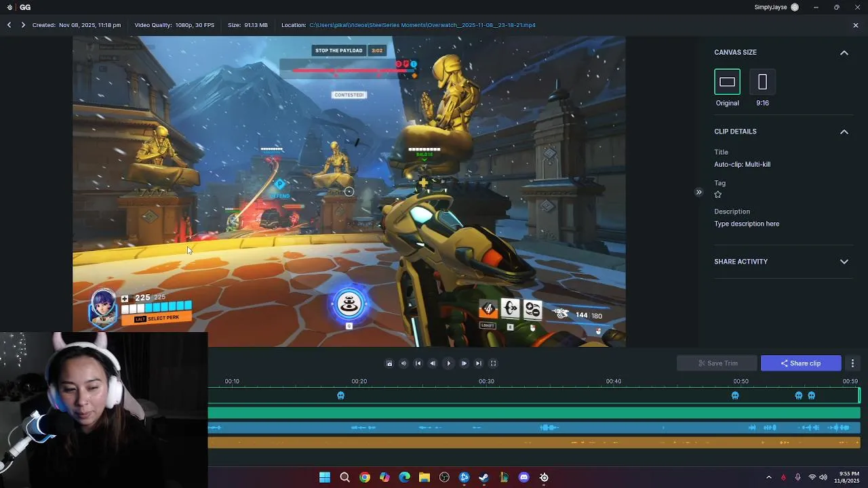Select the 9:16 canvas size
The height and width of the screenshot is (488, 868).
(762, 82)
